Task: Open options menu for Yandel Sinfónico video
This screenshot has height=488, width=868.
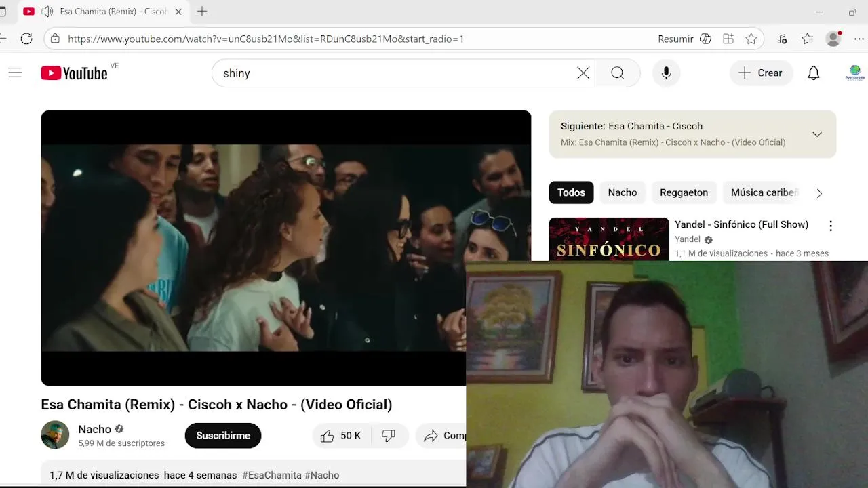Action: click(831, 226)
